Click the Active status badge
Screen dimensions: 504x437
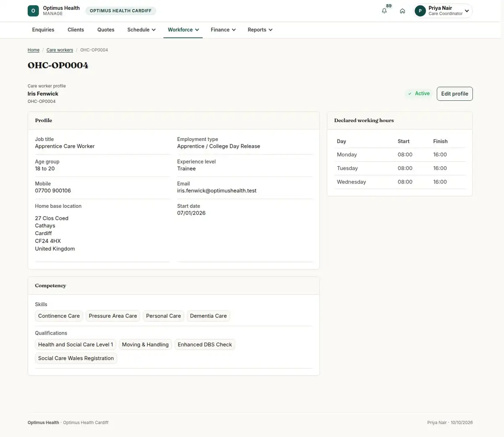(x=419, y=94)
